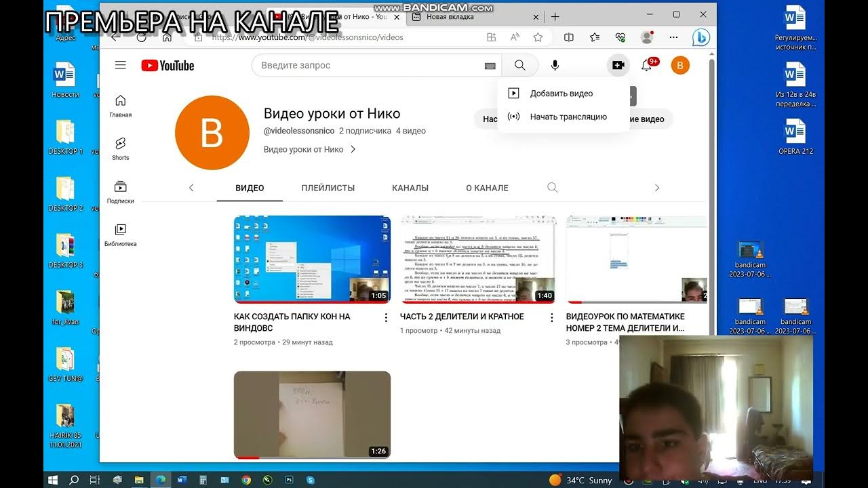Click the Edge refresh button
868x488 pixels.
pos(142,37)
